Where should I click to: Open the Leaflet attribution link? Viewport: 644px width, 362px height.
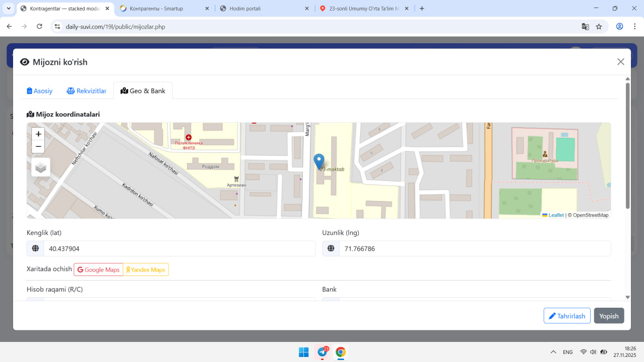555,215
